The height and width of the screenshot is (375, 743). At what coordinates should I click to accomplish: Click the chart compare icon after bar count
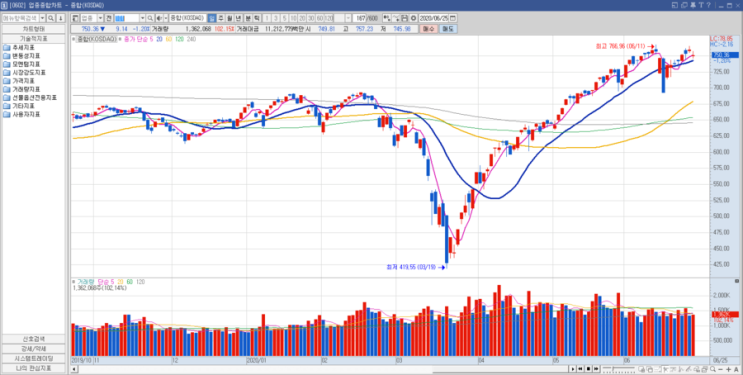[x=387, y=18]
